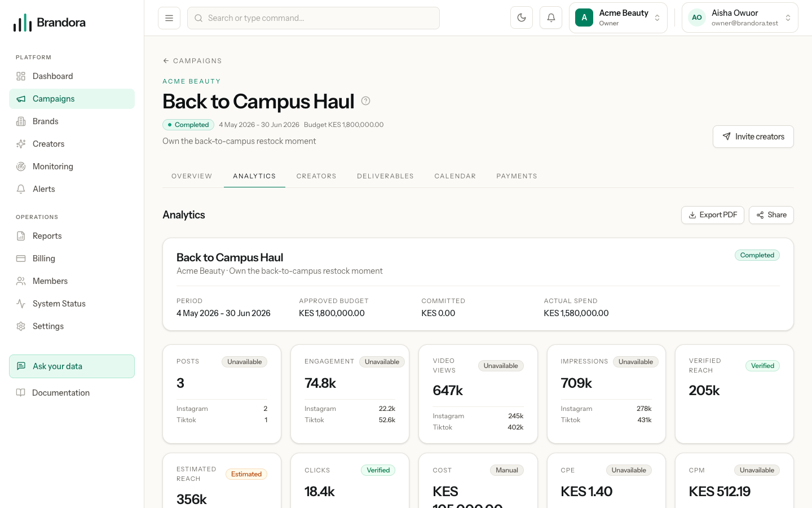Open the Acme Beauty workspace switcher
Viewport: 812px width, 508px height.
(x=618, y=18)
